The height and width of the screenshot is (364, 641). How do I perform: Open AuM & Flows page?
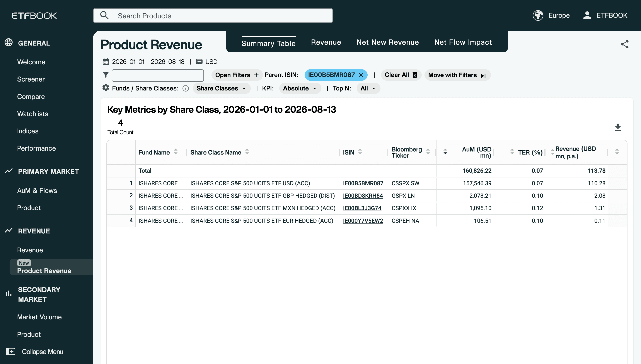(37, 191)
